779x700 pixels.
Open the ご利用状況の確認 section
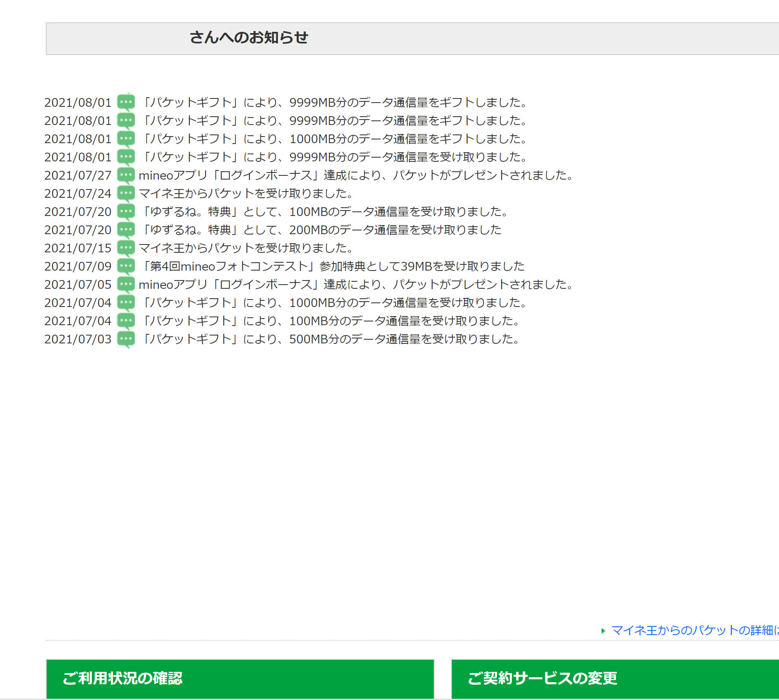[x=240, y=678]
